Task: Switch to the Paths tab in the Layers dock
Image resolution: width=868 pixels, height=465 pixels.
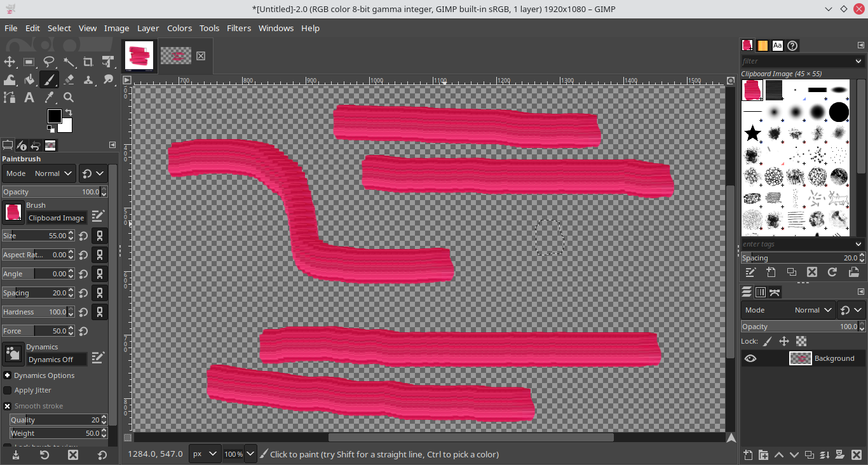Action: click(x=775, y=292)
